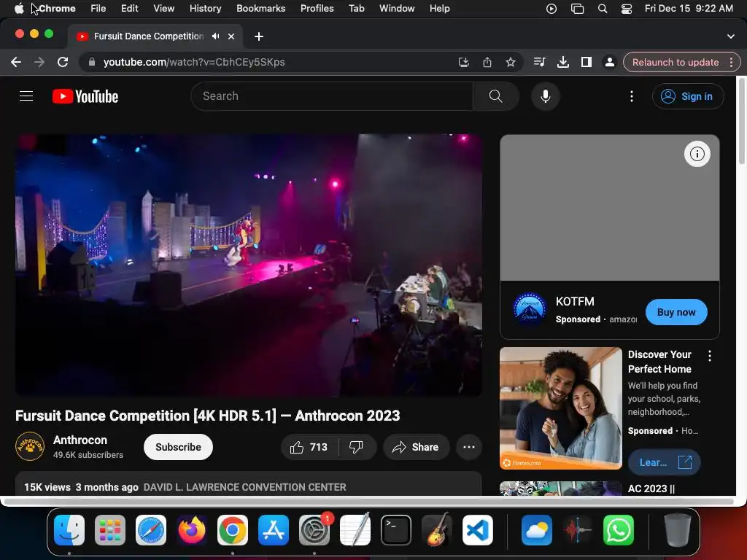Share this page from the address bar
Viewport: 747px width, 560px height.
pyautogui.click(x=487, y=62)
